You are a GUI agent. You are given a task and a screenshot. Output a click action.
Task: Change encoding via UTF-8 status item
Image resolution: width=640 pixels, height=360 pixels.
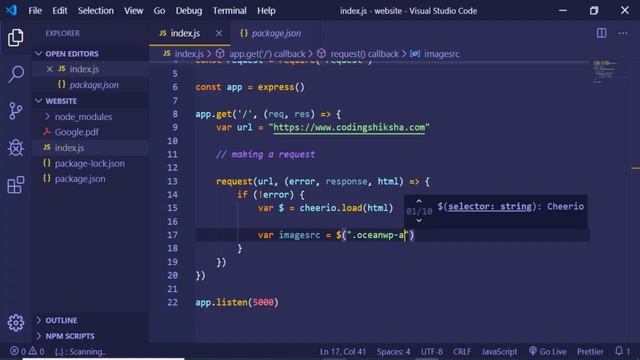[431, 351]
